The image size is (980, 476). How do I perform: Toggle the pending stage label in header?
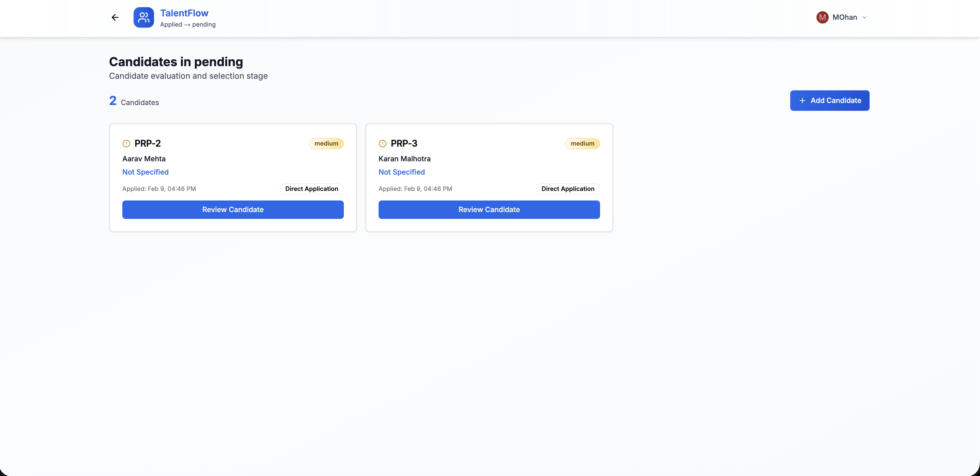point(204,24)
